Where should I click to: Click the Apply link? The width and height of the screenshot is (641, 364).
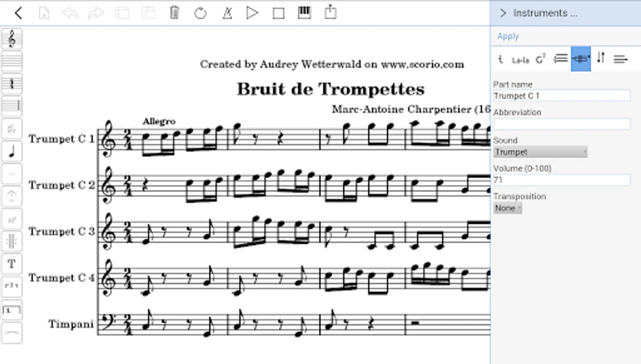tap(508, 36)
